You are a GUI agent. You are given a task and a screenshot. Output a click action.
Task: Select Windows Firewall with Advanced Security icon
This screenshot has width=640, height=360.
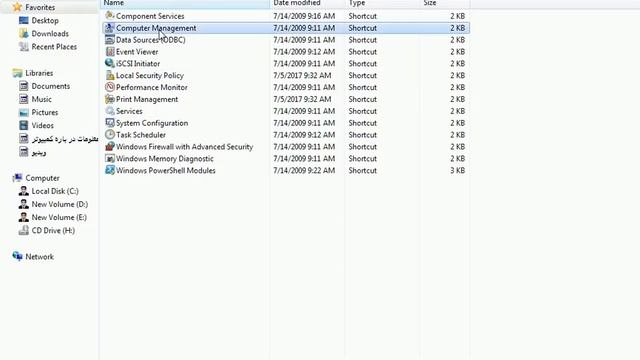109,146
